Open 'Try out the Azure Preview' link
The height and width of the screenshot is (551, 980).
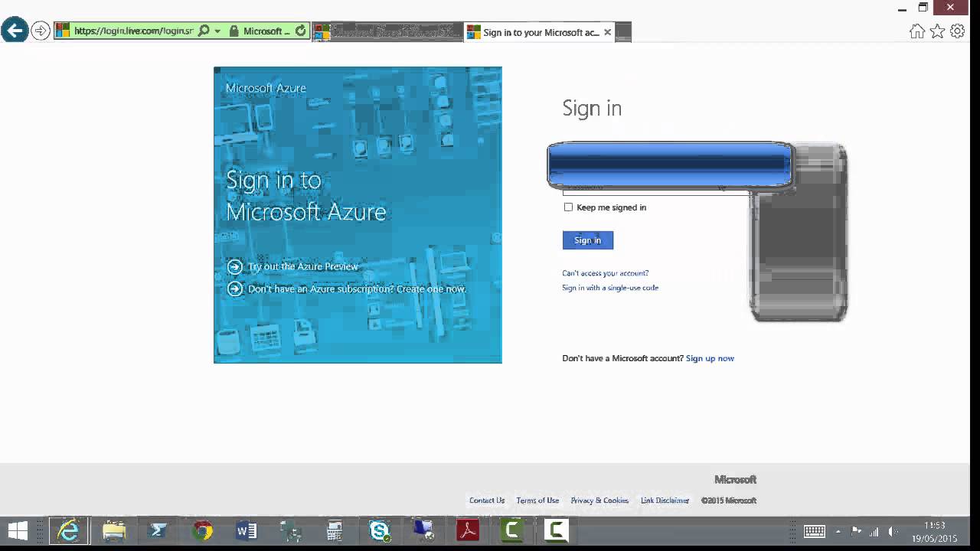[303, 266]
